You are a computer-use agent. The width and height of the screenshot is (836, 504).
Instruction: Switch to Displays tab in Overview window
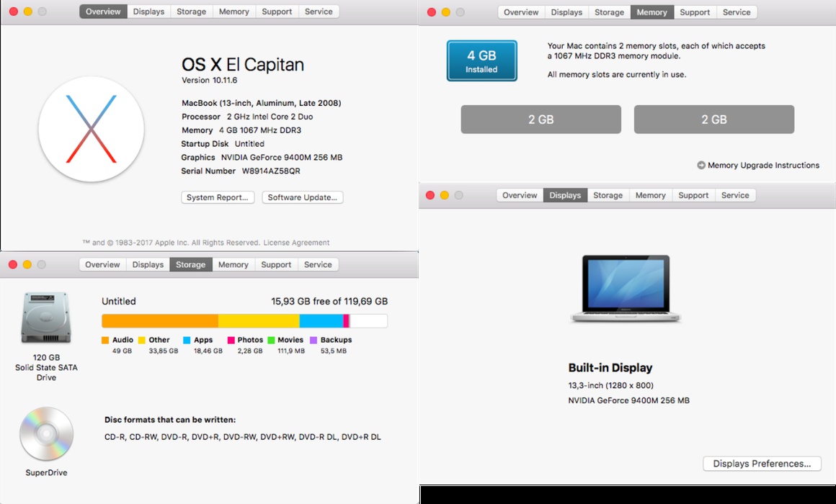(148, 12)
